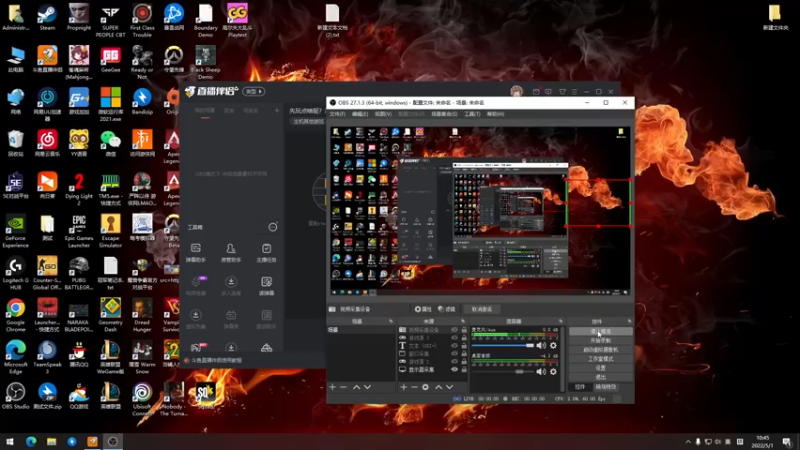Select 窗口采集 source row
Image resolution: width=800 pixels, height=450 pixels.
tap(432, 354)
